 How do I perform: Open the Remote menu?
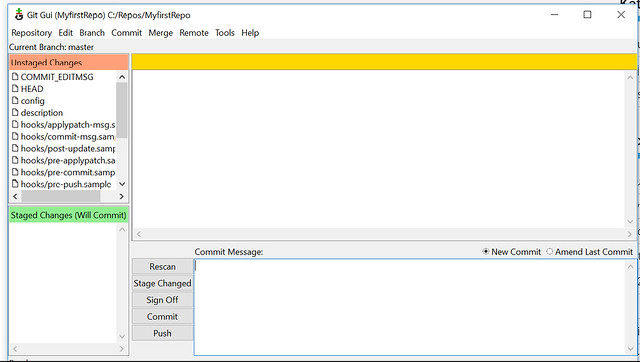coord(194,33)
